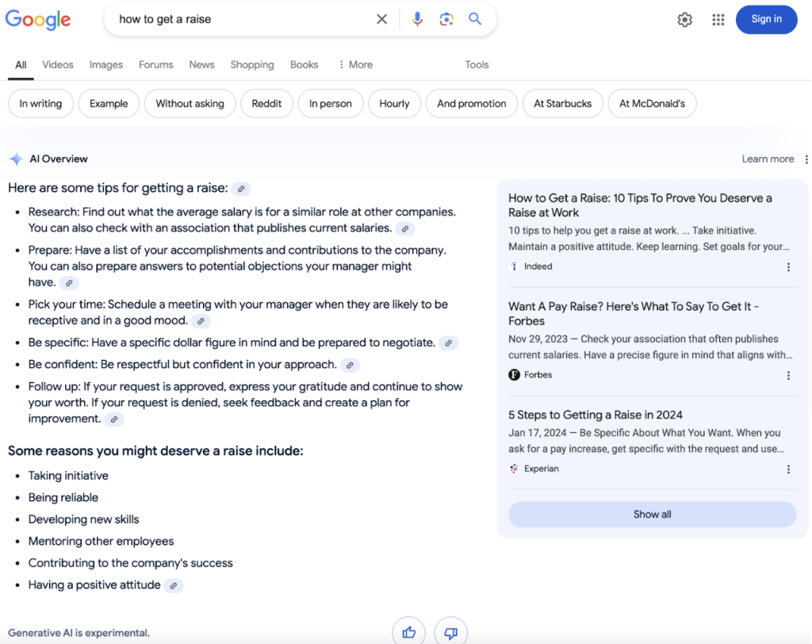
Task: Give thumbs down to AI Overview
Action: [x=451, y=632]
